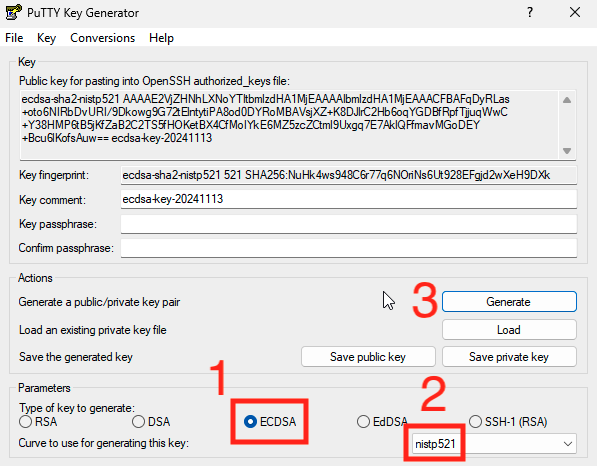Screen dimensions: 597x466
Task: Open the Conversions menu
Action: pyautogui.click(x=102, y=38)
